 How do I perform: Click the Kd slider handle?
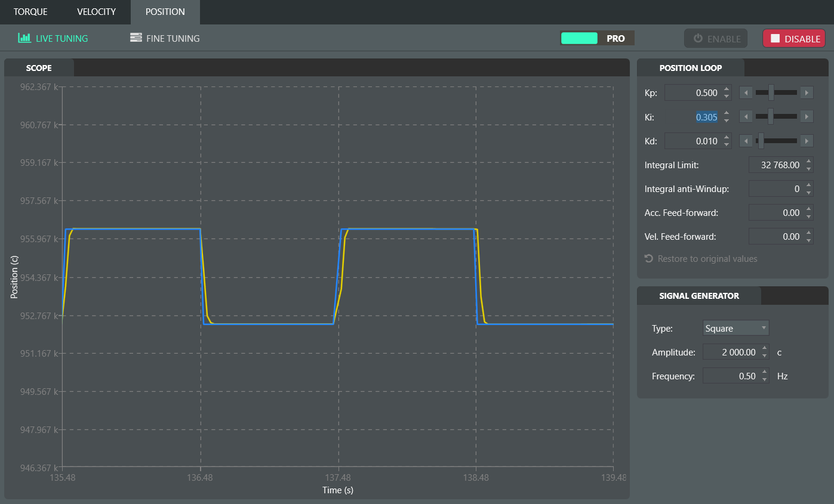click(761, 140)
